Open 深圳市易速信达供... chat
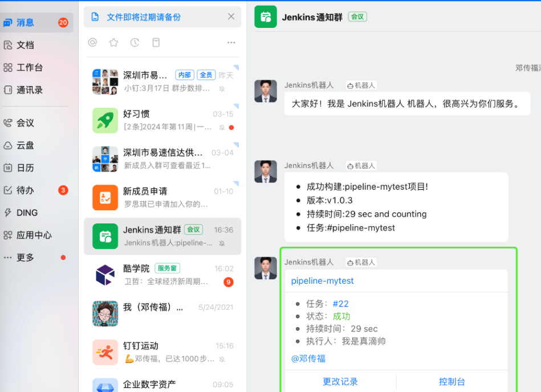The height and width of the screenshot is (392, 541). click(162, 159)
